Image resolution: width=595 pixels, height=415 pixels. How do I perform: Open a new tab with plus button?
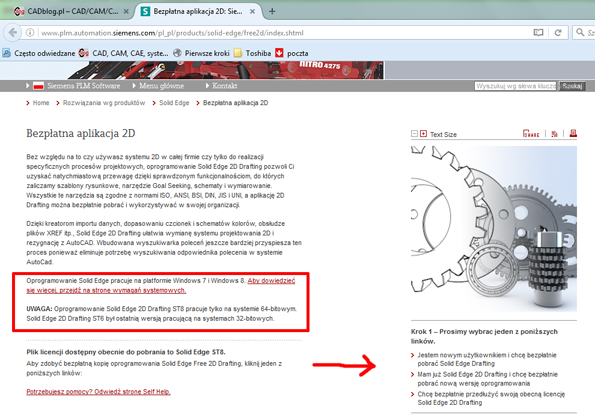tap(272, 11)
